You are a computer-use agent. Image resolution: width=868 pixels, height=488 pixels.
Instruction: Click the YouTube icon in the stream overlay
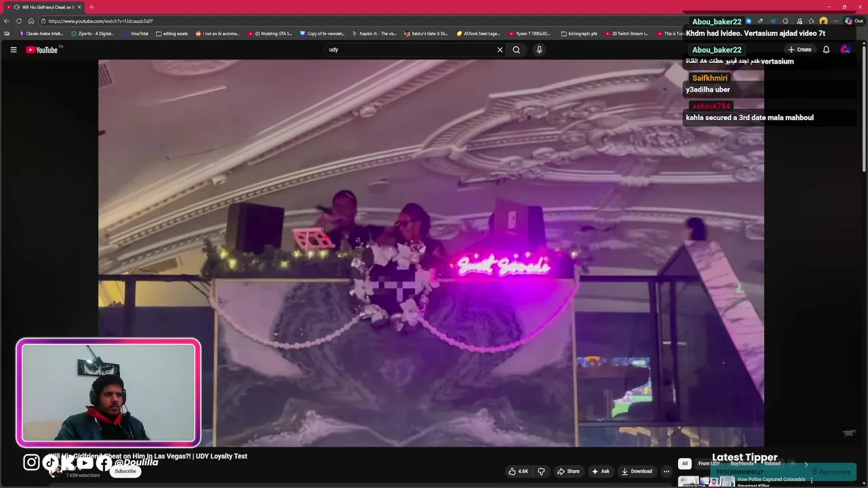pos(85,463)
